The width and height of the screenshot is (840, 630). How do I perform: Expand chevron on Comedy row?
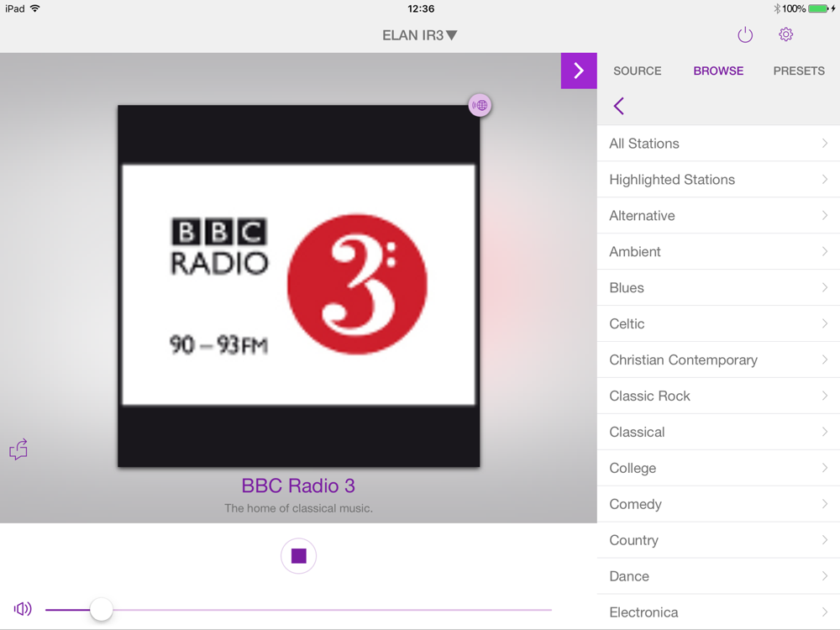tap(825, 504)
